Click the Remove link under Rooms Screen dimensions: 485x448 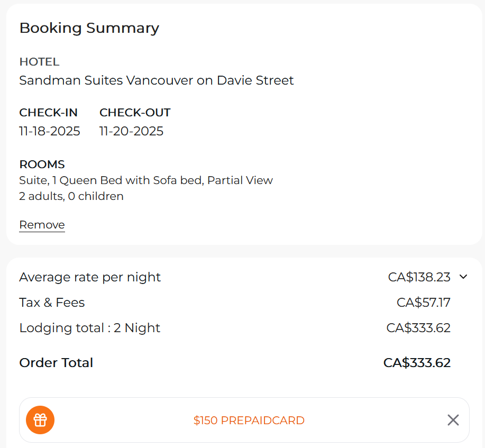click(x=42, y=225)
